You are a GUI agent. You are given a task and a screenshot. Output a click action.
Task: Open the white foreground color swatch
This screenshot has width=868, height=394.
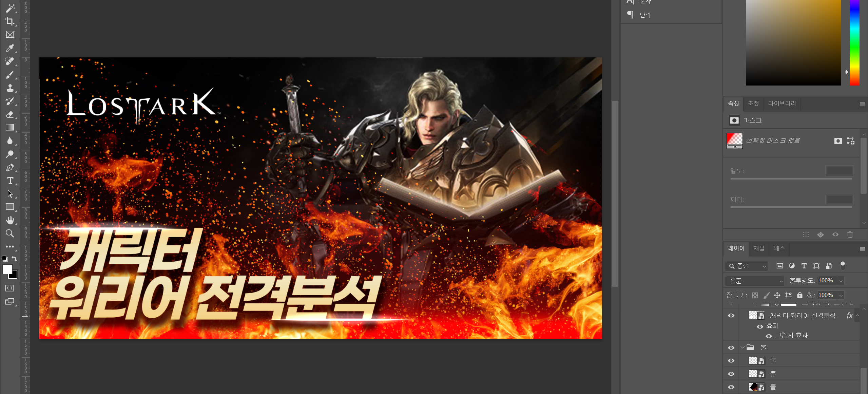pyautogui.click(x=7, y=269)
